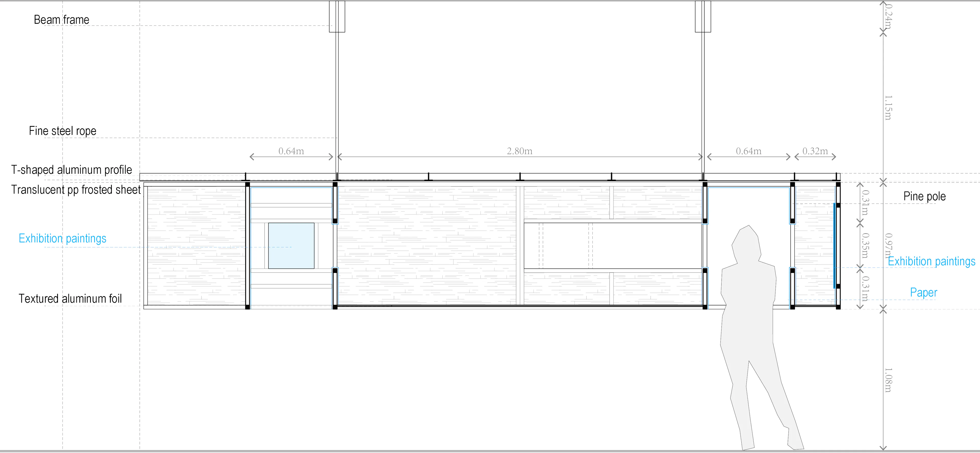Click the light blue painting square
980x453 pixels.
(x=291, y=246)
